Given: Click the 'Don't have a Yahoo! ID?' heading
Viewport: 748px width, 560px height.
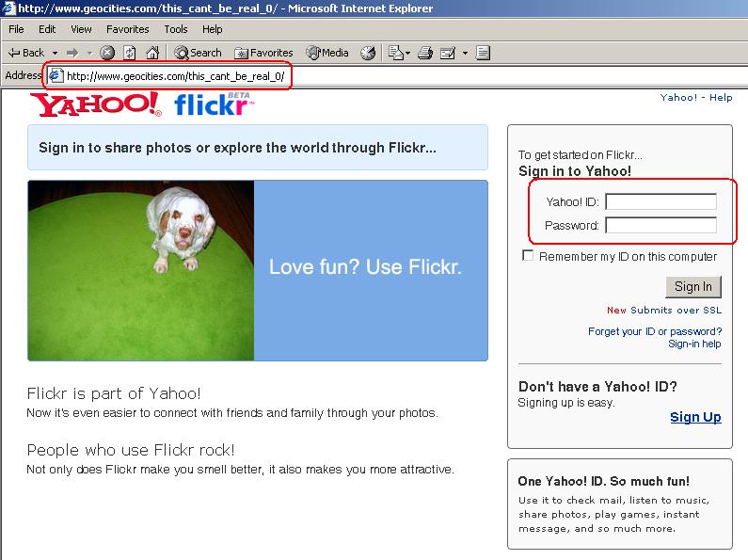Looking at the screenshot, I should pos(597,387).
